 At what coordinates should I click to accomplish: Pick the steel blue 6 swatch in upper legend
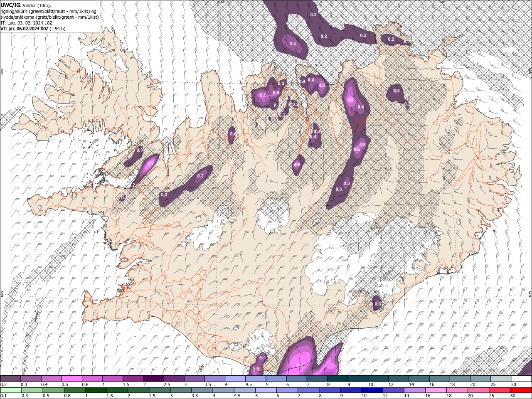(296, 379)
